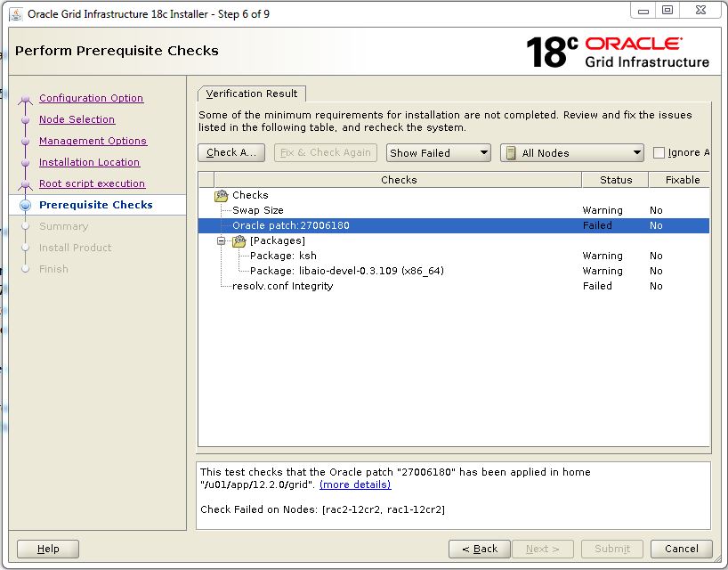
Task: Select the Package: ksh row
Action: pos(454,256)
